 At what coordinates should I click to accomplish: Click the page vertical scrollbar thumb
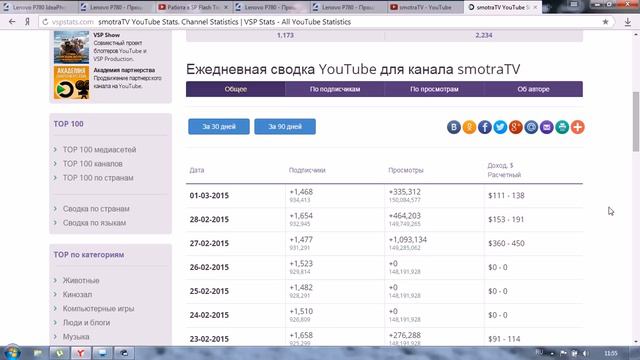(x=636, y=122)
